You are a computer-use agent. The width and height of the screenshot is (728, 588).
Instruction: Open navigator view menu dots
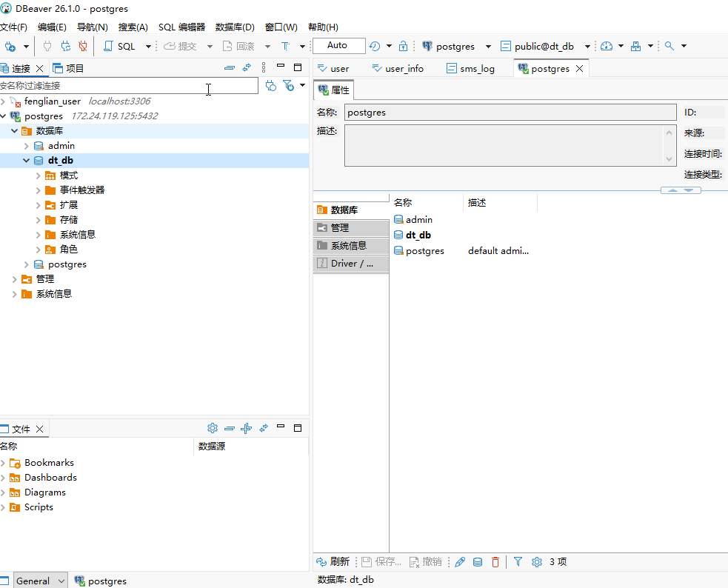click(263, 67)
